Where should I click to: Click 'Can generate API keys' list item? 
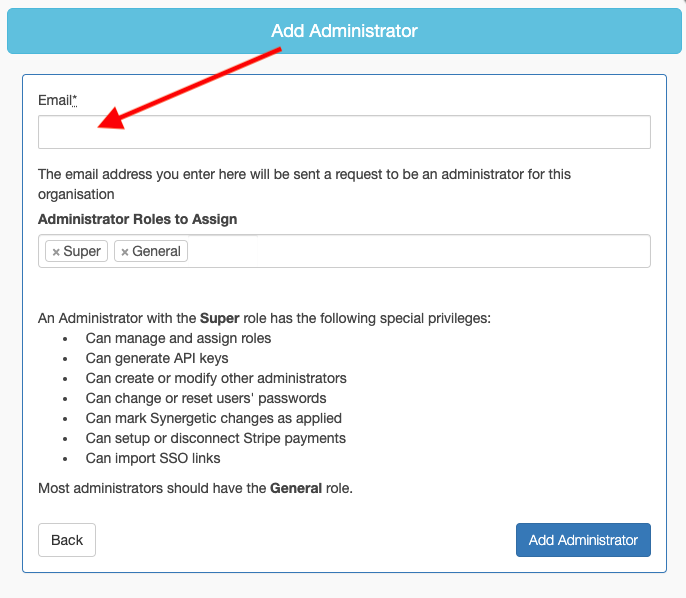click(x=157, y=358)
